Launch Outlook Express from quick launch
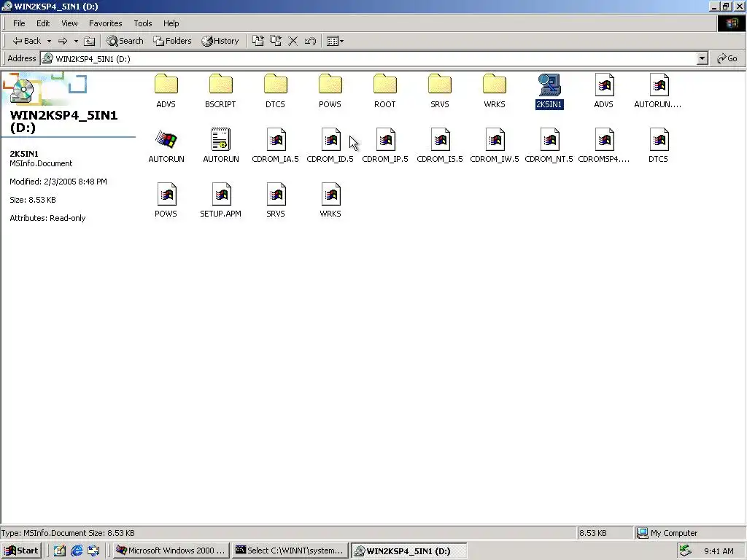This screenshot has width=747, height=560. [x=93, y=551]
